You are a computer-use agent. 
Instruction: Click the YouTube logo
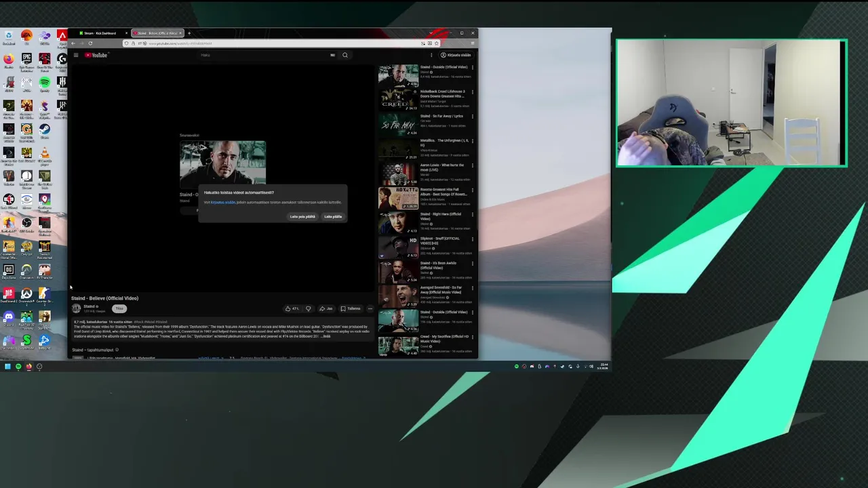tap(97, 55)
